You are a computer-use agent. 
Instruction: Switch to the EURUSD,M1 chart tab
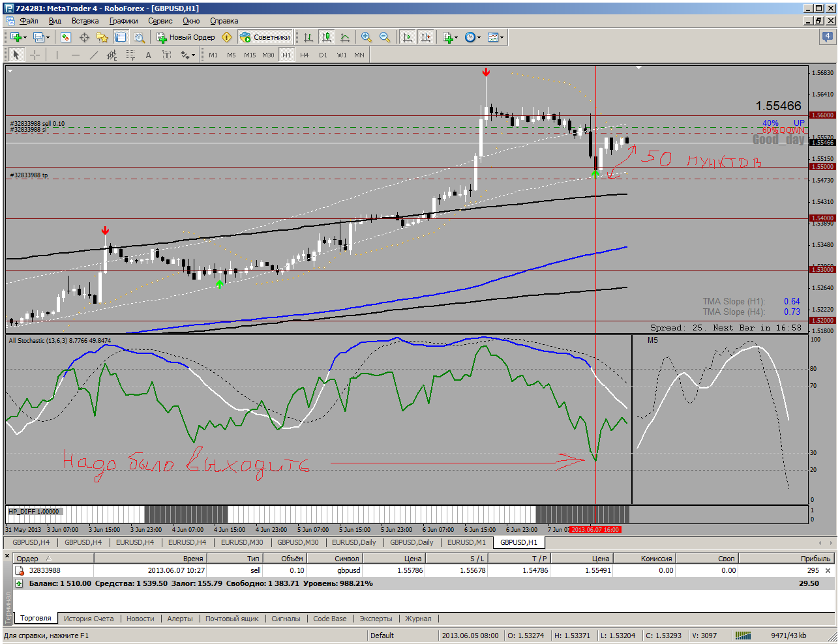click(466, 542)
